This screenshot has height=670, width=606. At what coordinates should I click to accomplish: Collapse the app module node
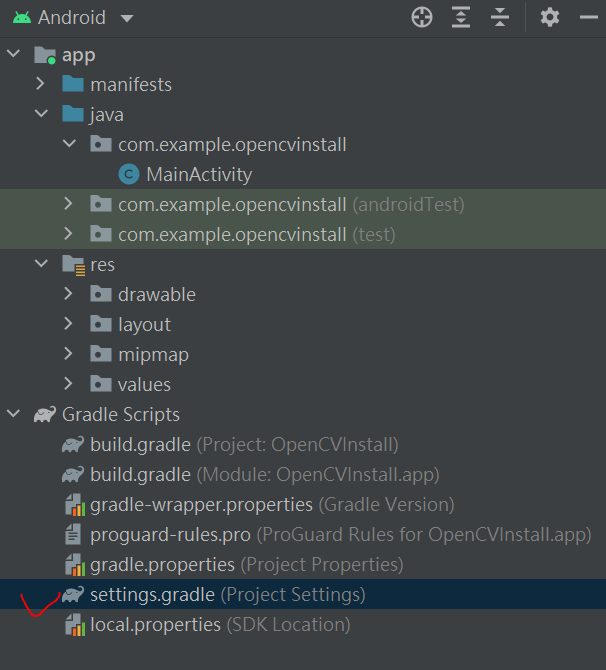click(14, 54)
